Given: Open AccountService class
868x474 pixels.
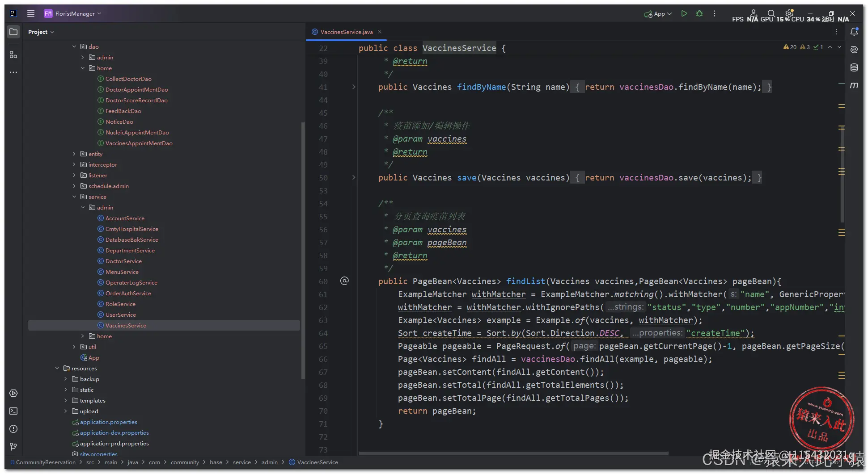Looking at the screenshot, I should click(125, 218).
